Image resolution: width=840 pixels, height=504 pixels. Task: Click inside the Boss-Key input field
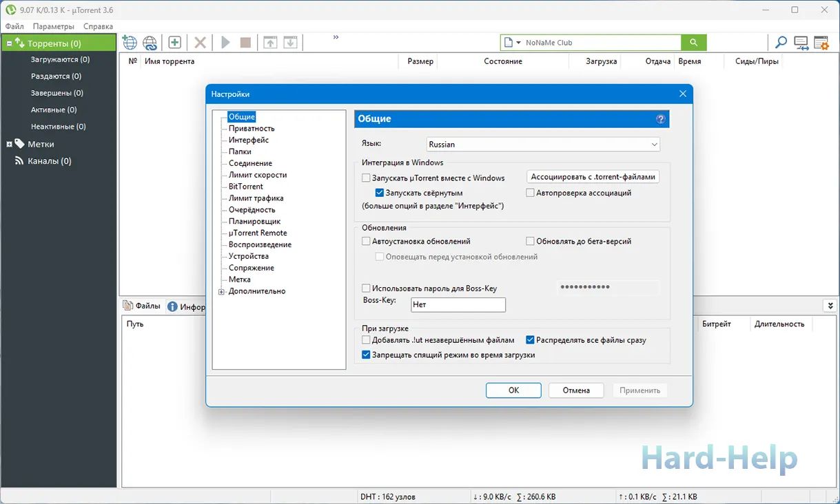[458, 304]
